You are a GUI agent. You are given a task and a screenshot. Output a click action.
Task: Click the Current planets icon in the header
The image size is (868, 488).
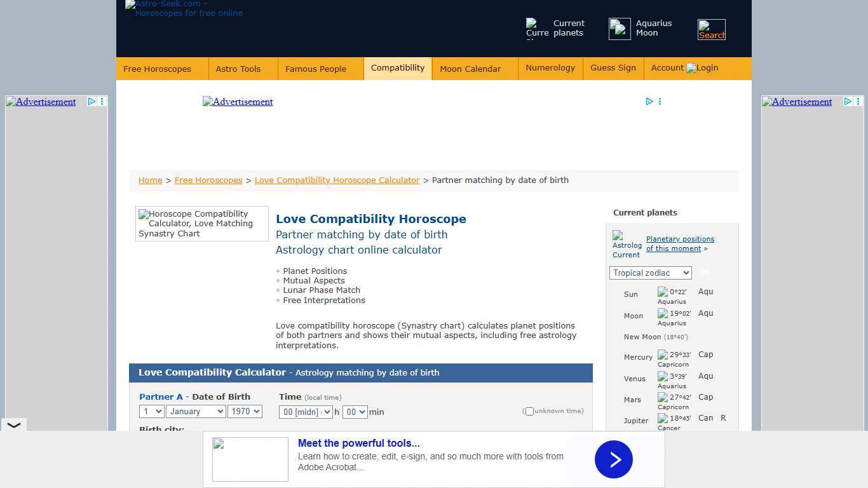tap(536, 28)
